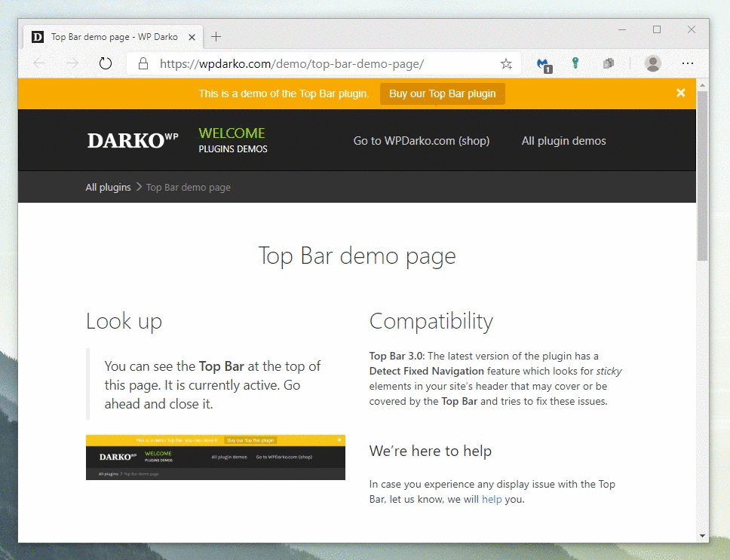Open All plugin demos menu link

coord(564,140)
